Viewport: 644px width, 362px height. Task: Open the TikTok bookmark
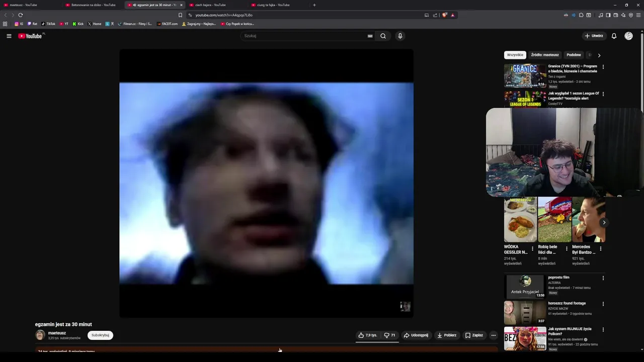[49, 24]
